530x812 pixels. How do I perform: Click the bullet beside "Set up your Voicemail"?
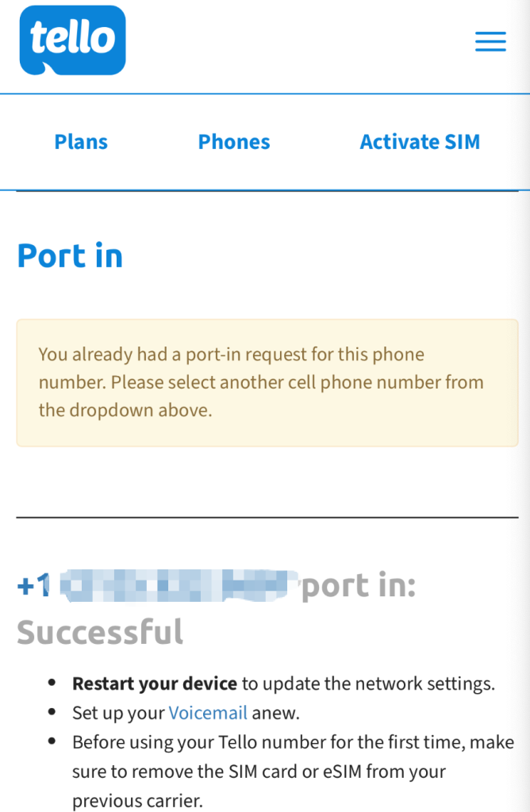(x=52, y=713)
